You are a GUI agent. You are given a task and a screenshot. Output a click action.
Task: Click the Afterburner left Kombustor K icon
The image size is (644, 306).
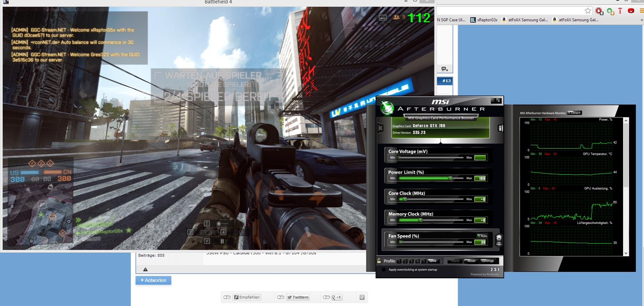pos(381,128)
